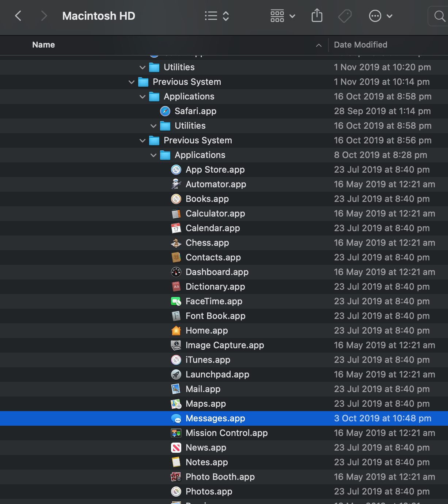
Task: Select the Home.app house icon
Action: (176, 331)
